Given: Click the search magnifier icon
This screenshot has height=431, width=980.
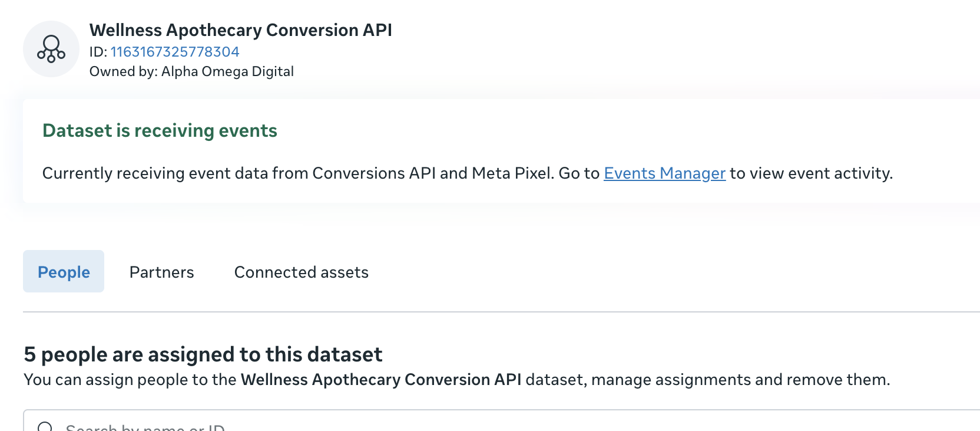Looking at the screenshot, I should click(45, 427).
